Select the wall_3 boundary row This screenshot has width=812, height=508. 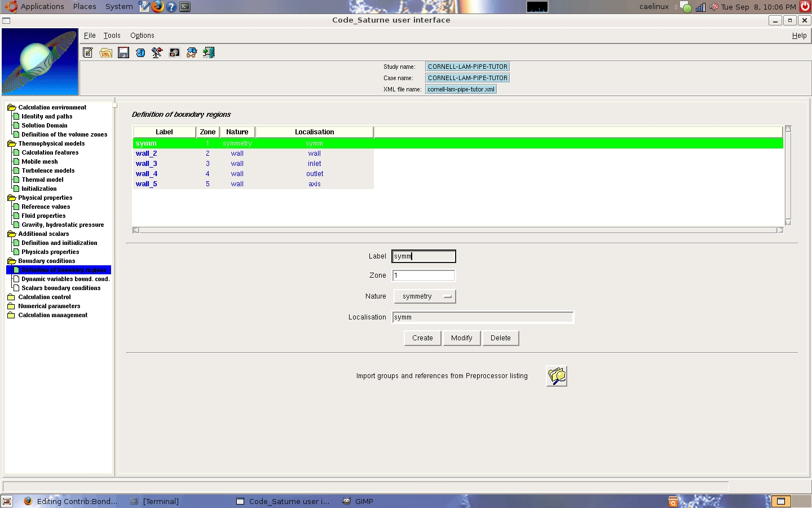[x=253, y=164]
